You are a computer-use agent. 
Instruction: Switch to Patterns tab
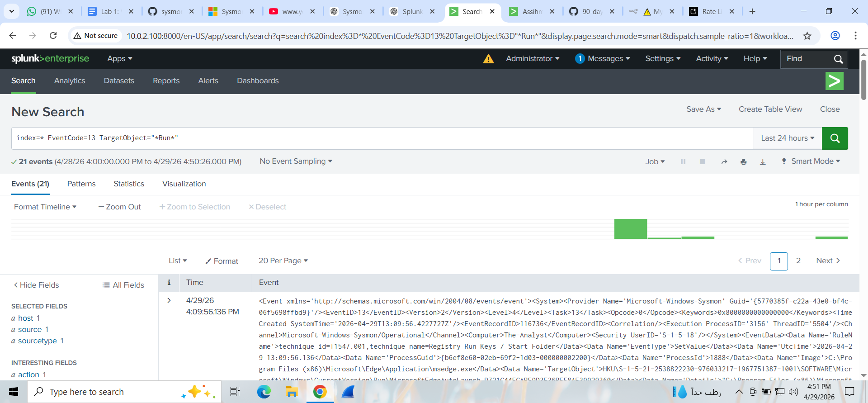(81, 184)
